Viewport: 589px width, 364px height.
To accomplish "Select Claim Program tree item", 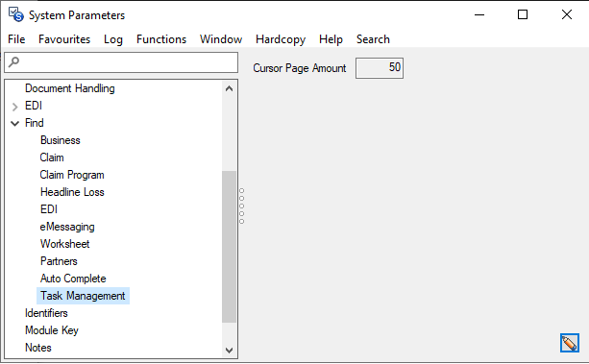I will (x=72, y=175).
